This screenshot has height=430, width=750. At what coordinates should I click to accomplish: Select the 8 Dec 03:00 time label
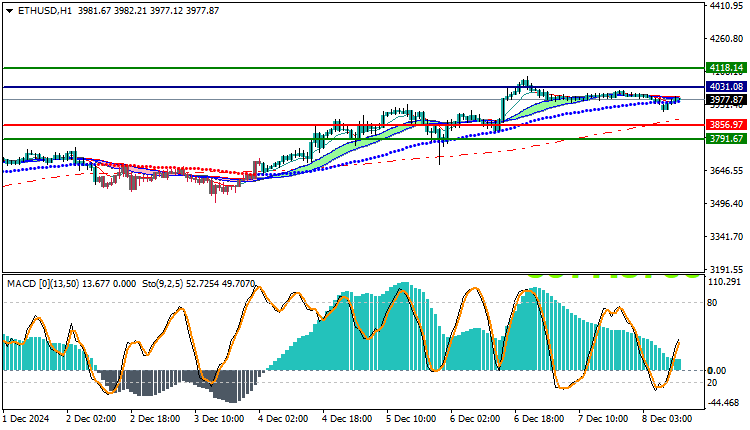(667, 419)
